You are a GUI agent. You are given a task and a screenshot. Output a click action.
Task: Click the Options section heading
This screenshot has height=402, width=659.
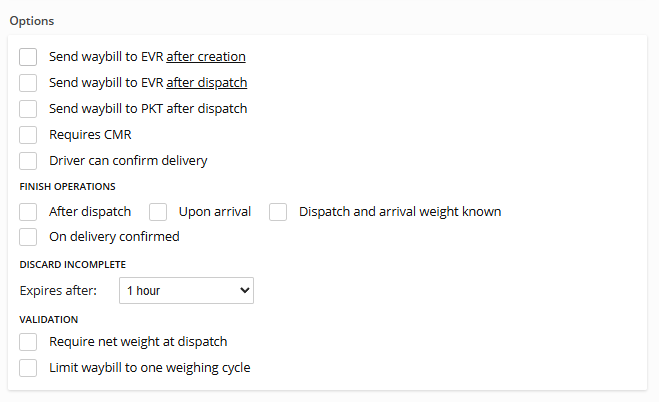(x=32, y=21)
